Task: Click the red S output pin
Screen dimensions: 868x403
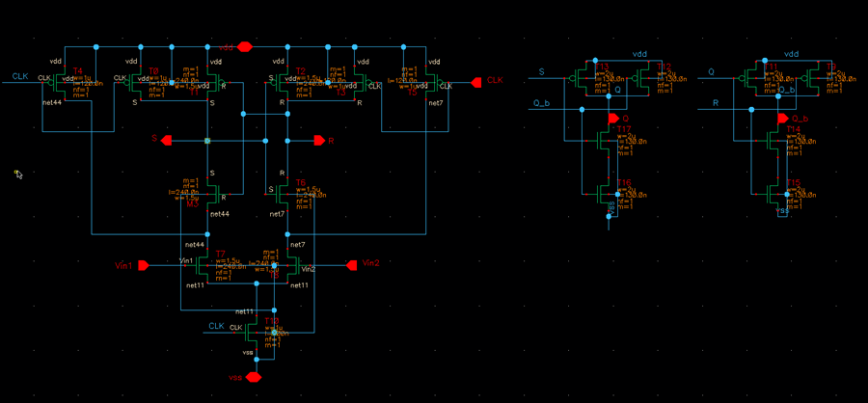Action: [x=167, y=140]
